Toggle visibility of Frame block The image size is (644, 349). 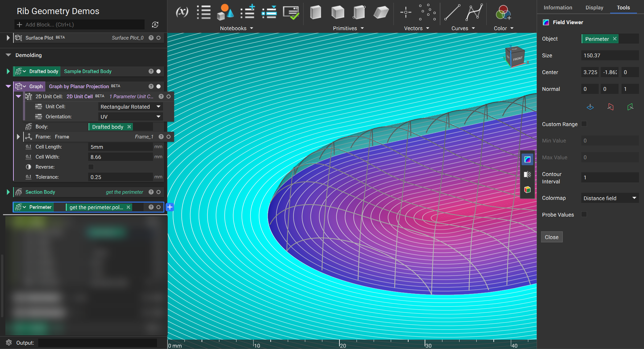tap(168, 137)
